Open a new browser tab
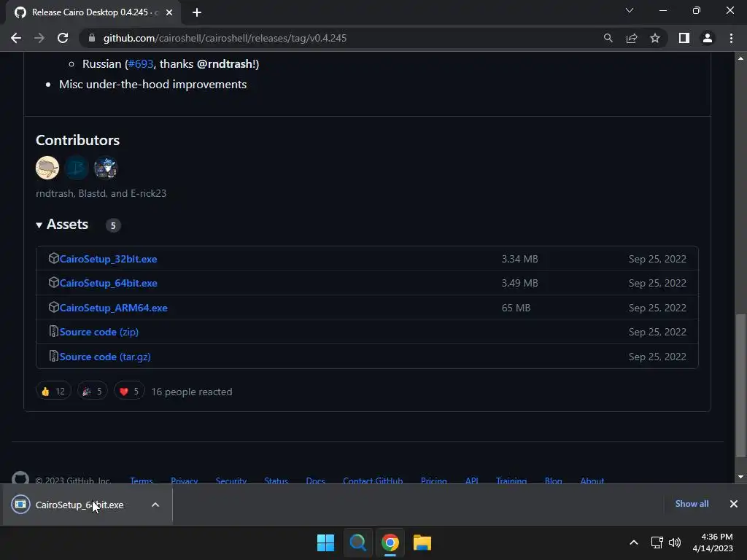The height and width of the screenshot is (560, 747). 197,12
